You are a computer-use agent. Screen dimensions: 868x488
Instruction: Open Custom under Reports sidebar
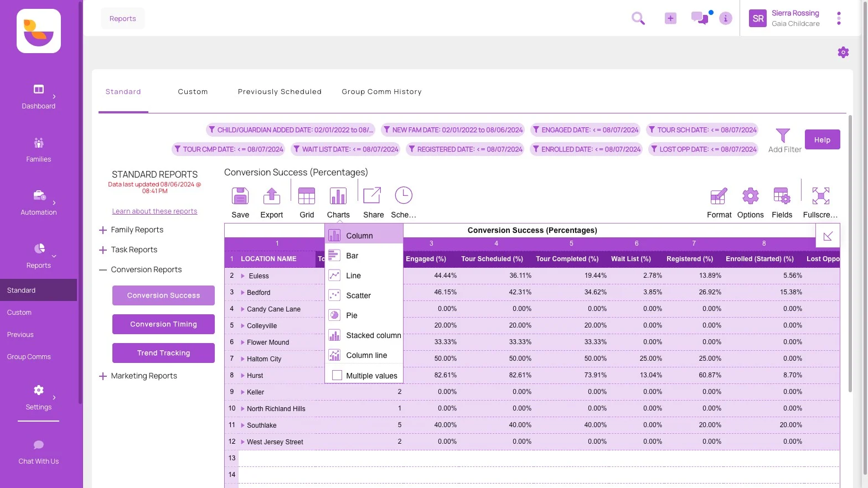(x=19, y=313)
